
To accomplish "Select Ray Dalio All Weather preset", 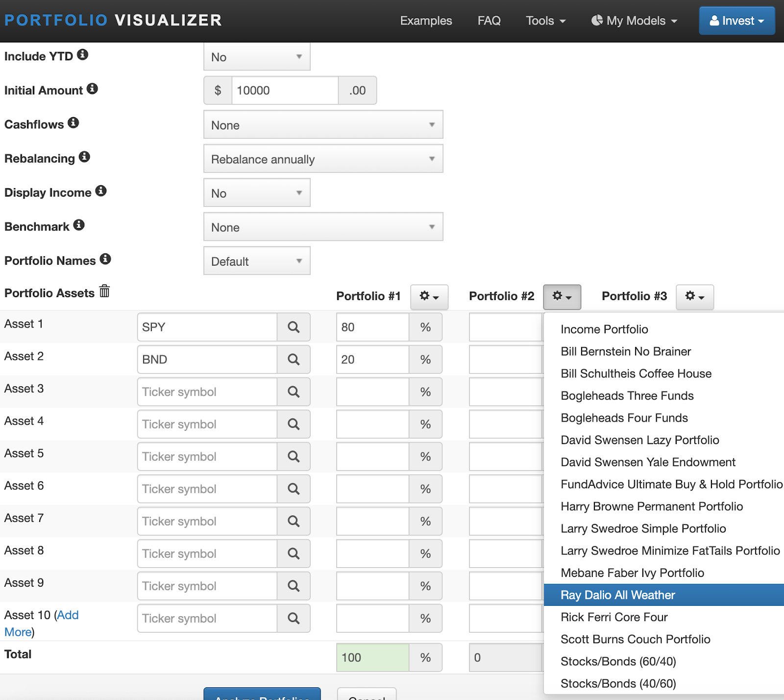I will click(x=664, y=595).
